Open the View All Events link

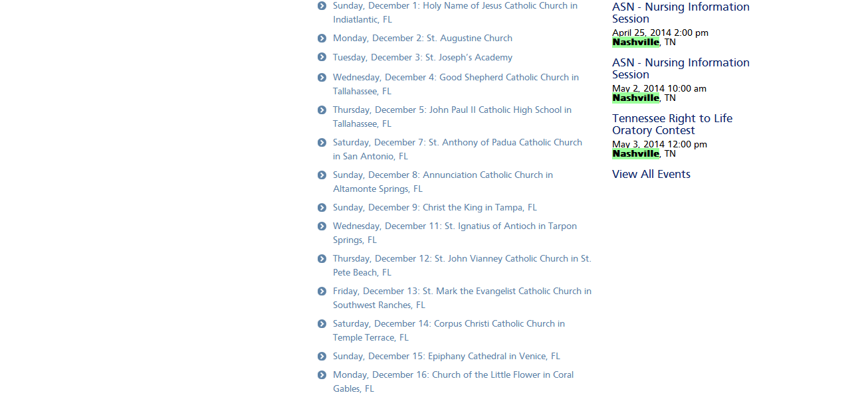click(x=651, y=174)
